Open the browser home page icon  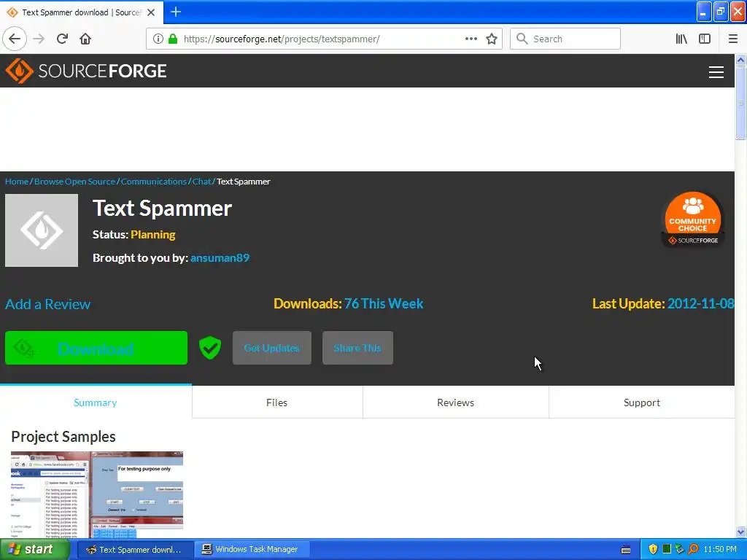tap(85, 39)
